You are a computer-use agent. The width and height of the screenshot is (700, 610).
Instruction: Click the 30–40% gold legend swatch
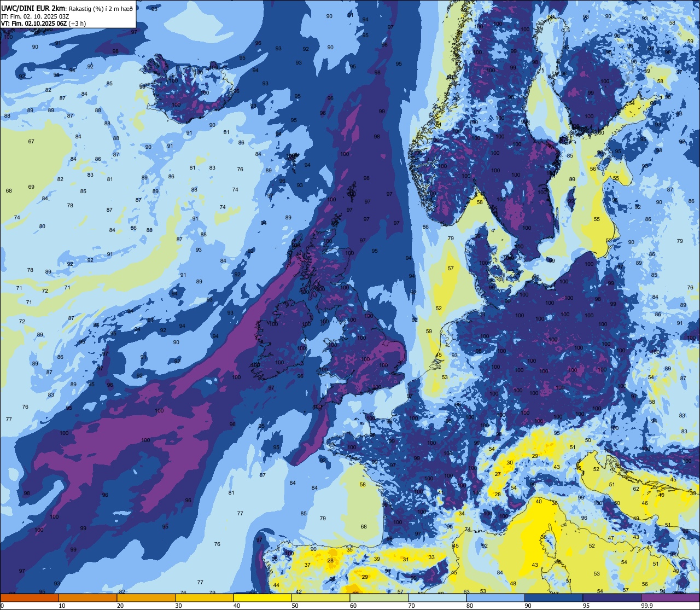205,597
